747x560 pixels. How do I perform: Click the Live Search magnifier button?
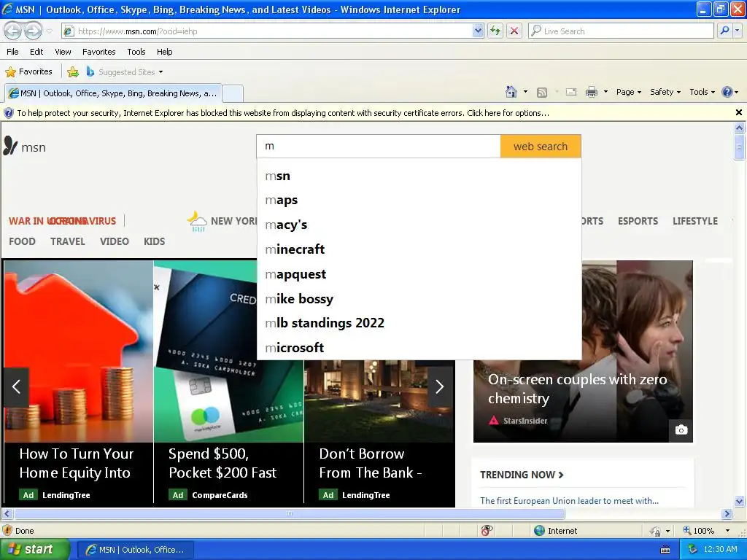(724, 31)
